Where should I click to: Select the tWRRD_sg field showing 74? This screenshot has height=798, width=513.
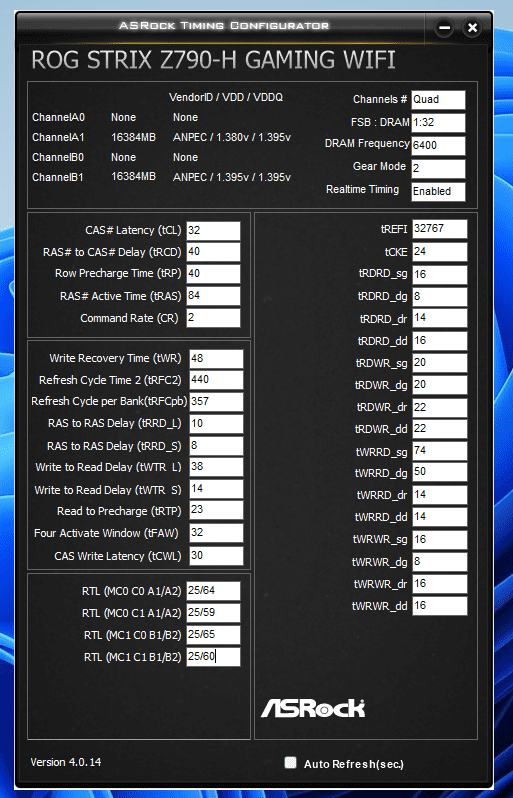pyautogui.click(x=439, y=451)
